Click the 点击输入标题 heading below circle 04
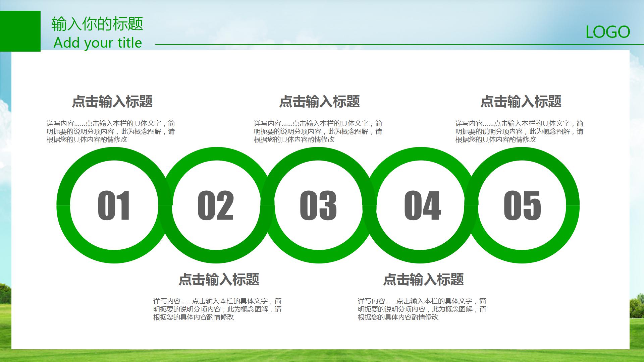This screenshot has width=644, height=362. [424, 279]
